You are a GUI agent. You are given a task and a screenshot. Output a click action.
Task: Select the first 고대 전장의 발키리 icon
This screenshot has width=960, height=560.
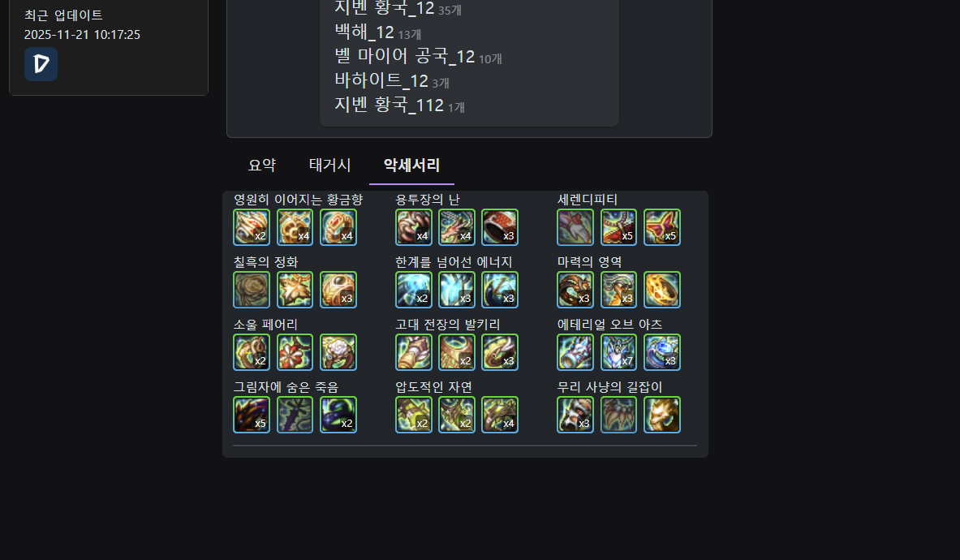click(414, 352)
